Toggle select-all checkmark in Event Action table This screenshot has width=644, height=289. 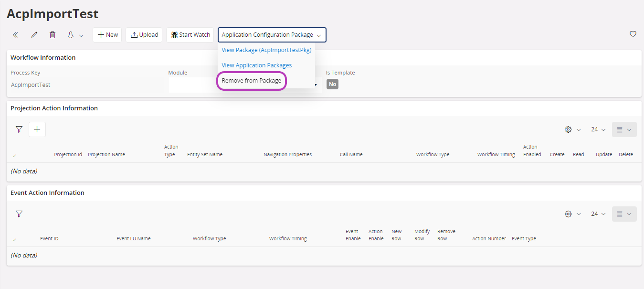click(x=14, y=239)
